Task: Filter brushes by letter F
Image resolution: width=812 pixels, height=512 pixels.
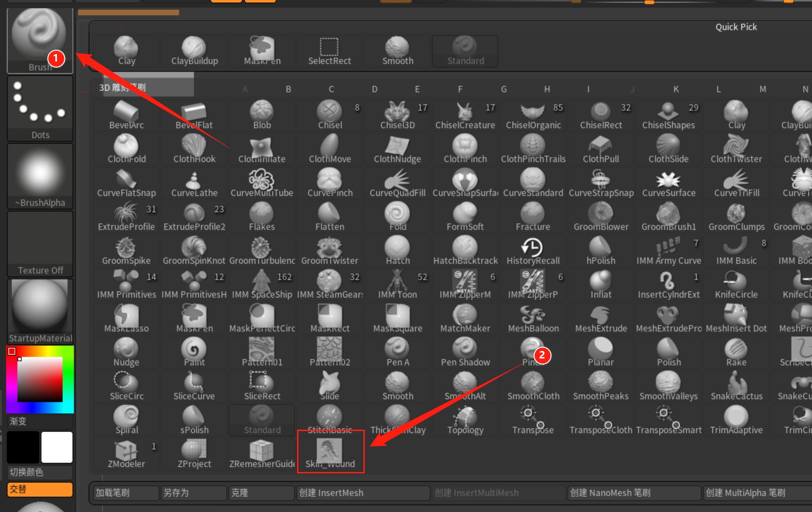Action: click(460, 89)
